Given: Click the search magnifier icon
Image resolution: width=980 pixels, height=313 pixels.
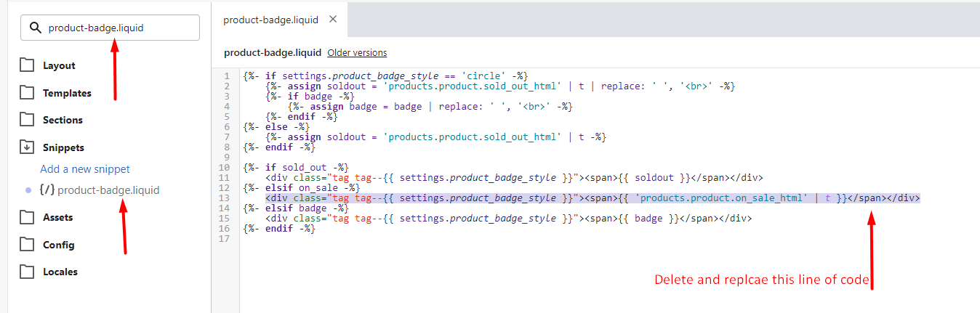Looking at the screenshot, I should coord(35,28).
